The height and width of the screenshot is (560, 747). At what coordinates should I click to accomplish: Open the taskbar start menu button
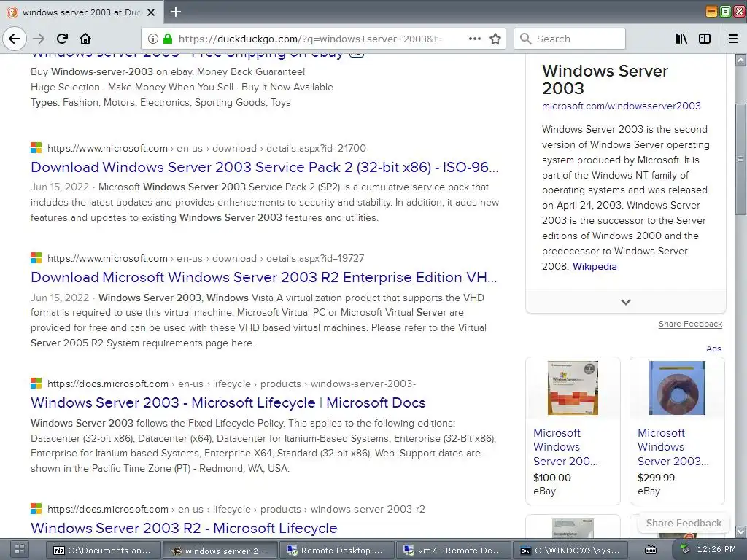[x=20, y=549]
